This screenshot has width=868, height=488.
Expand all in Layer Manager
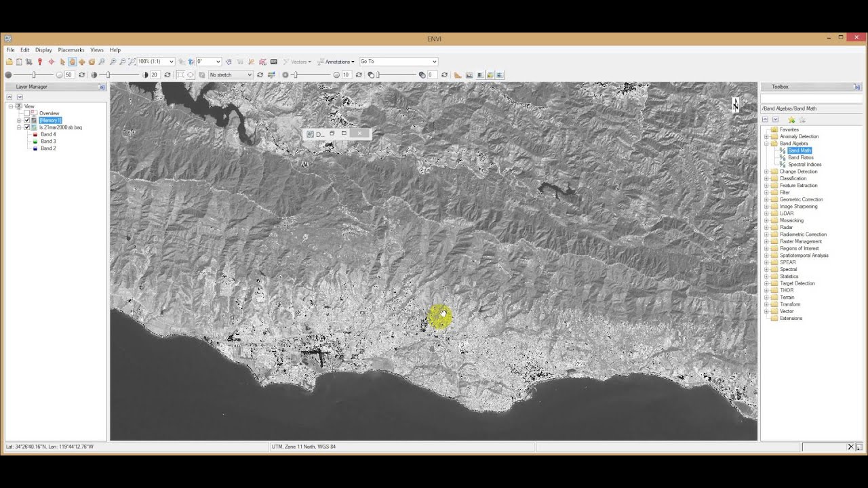point(20,97)
